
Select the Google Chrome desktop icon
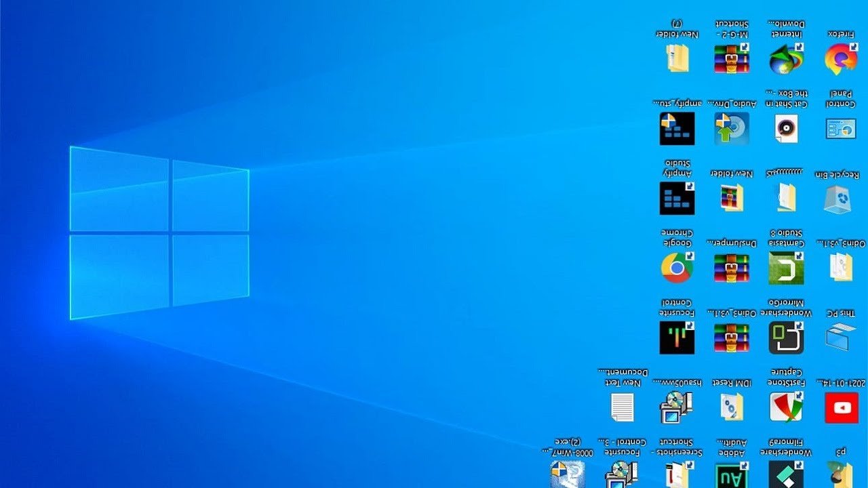click(x=677, y=268)
